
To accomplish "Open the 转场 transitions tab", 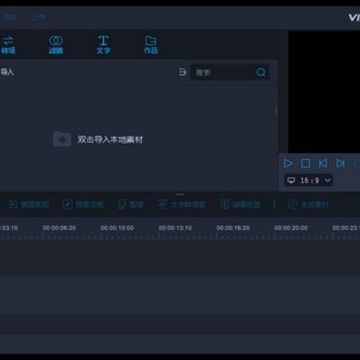I will [x=8, y=45].
